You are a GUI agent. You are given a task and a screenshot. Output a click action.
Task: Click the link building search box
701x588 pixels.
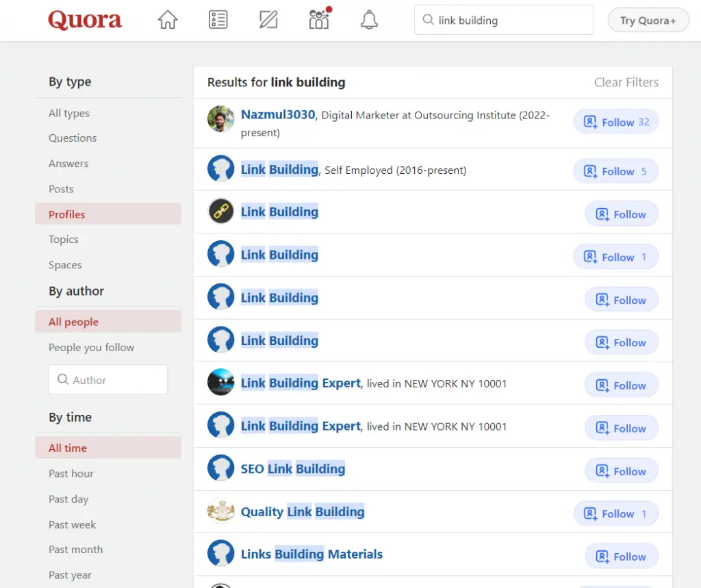pos(504,20)
